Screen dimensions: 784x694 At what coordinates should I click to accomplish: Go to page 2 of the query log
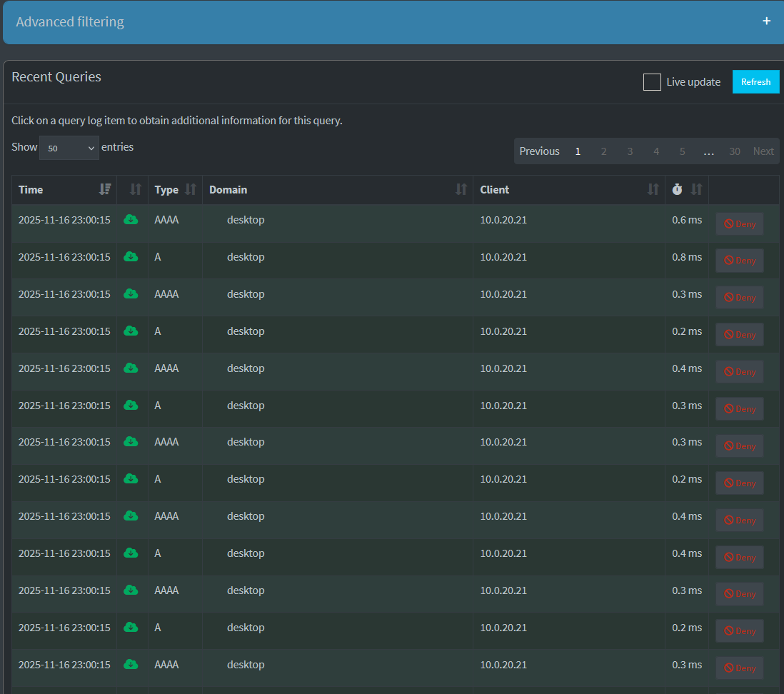point(603,151)
